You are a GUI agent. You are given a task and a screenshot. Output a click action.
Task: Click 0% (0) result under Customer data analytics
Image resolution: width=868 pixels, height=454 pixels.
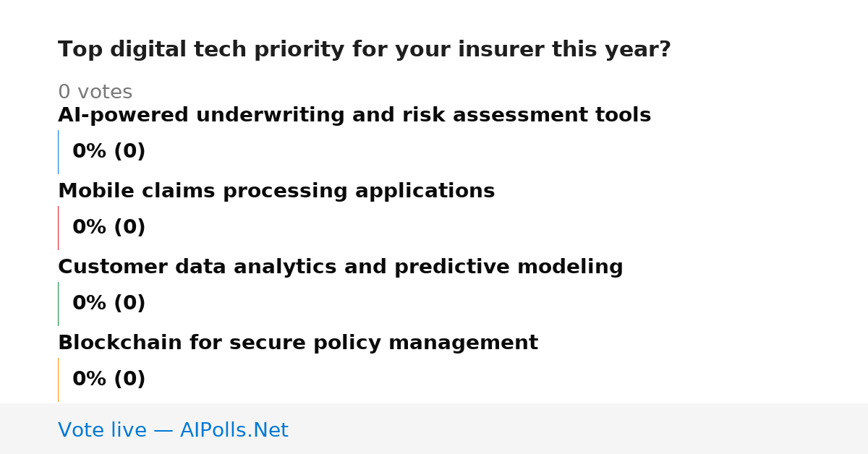[x=109, y=304]
